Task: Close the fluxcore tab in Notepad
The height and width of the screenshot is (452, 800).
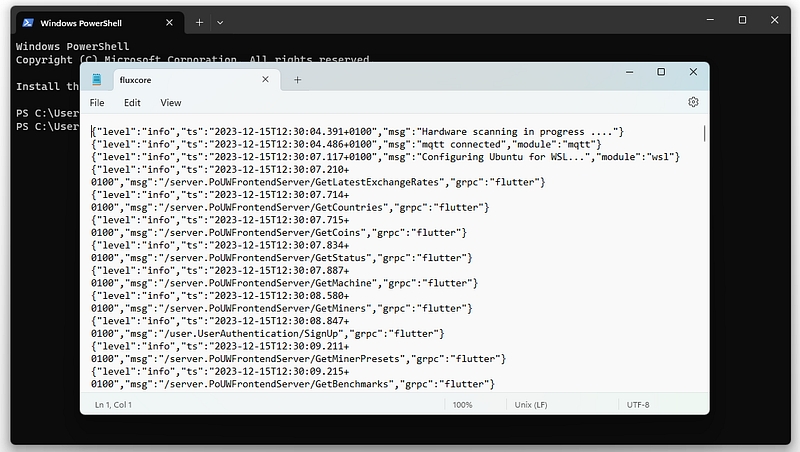Action: pos(266,80)
